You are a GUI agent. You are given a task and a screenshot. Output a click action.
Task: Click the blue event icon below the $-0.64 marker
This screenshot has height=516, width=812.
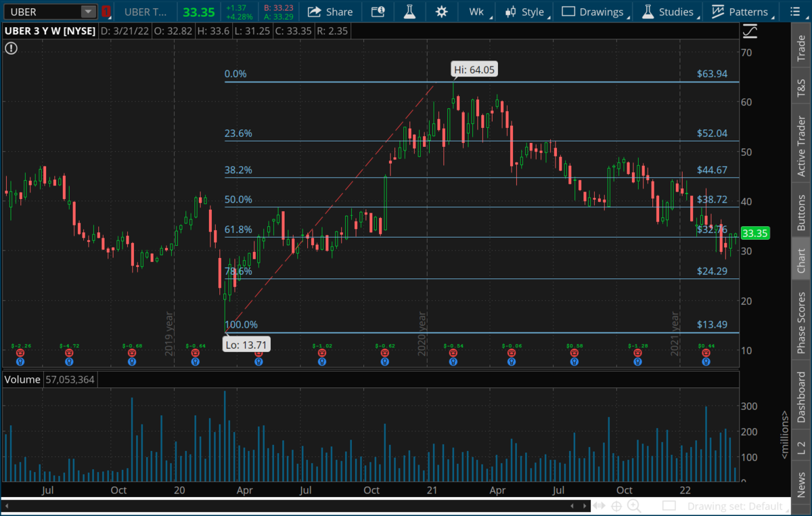point(195,362)
